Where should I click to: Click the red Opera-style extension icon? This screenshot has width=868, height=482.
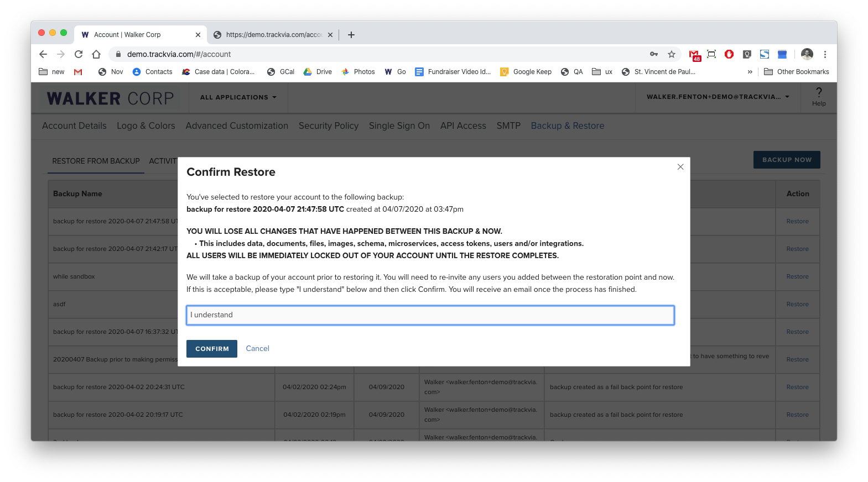click(729, 54)
